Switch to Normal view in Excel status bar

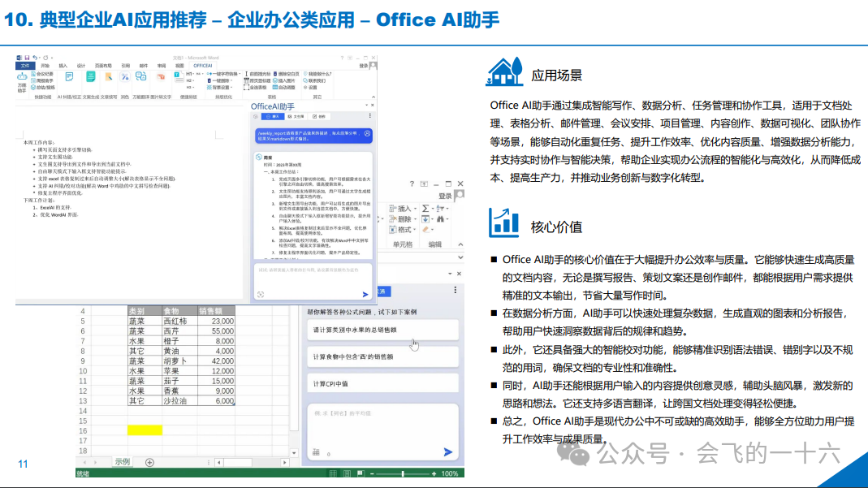coord(333,473)
